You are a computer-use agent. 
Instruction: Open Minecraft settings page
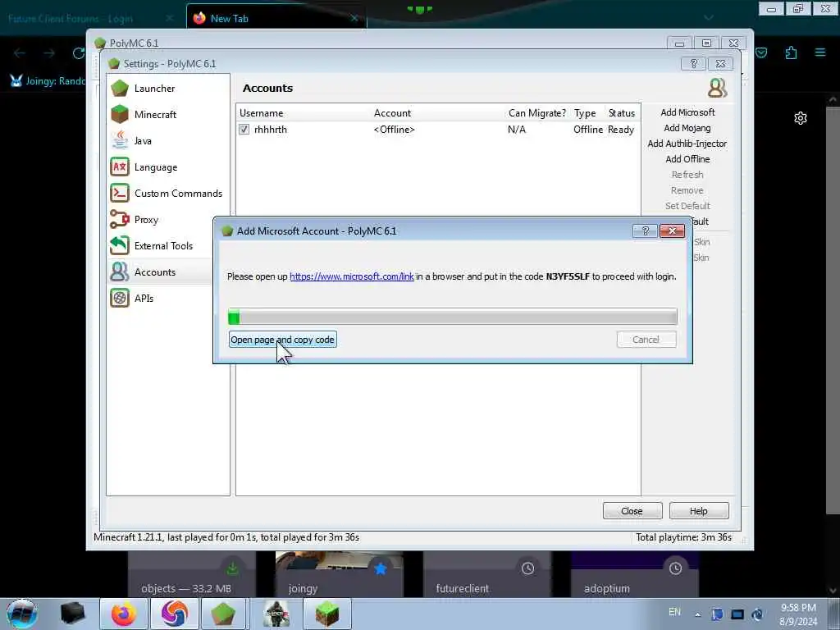pyautogui.click(x=167, y=115)
